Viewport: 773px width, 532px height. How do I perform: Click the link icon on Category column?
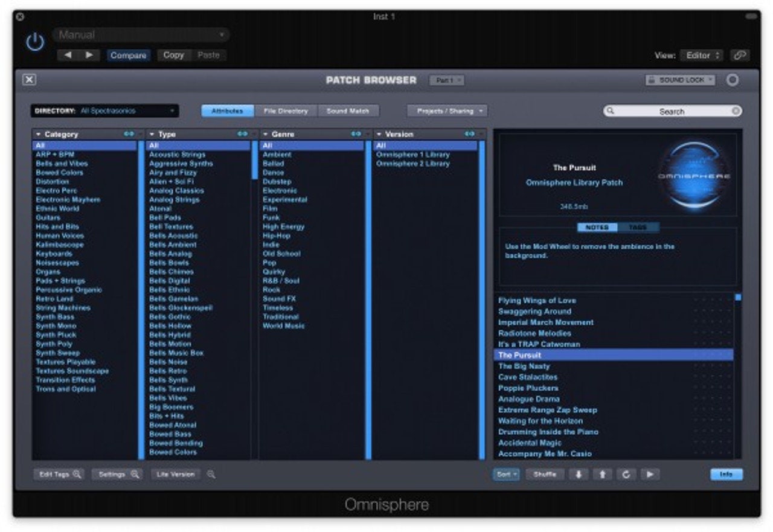point(129,134)
